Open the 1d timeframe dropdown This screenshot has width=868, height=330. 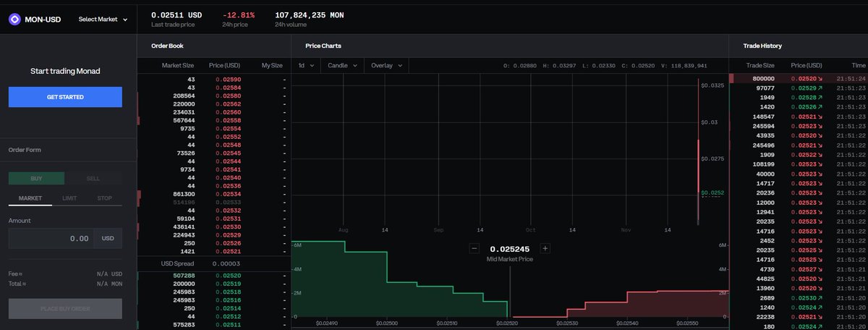pos(307,65)
